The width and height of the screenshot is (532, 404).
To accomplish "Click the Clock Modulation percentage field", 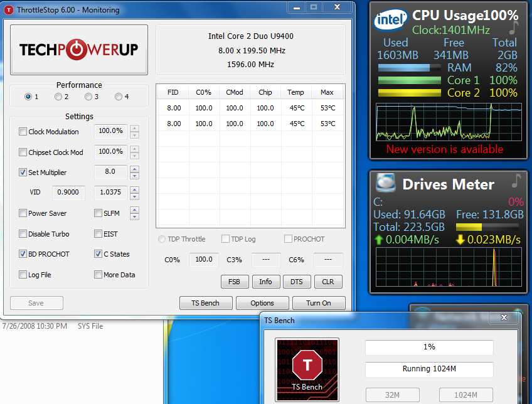I will [110, 131].
